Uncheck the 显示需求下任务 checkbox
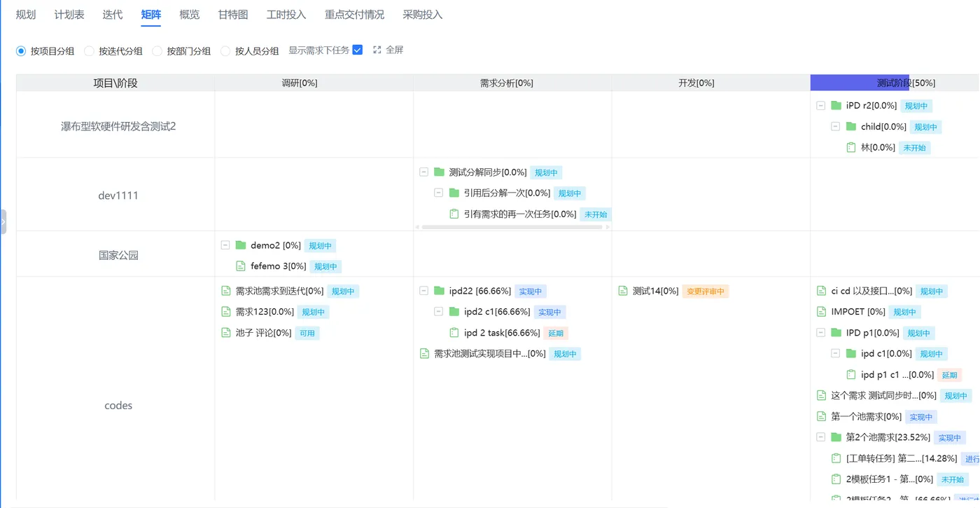The image size is (980, 508). (358, 50)
